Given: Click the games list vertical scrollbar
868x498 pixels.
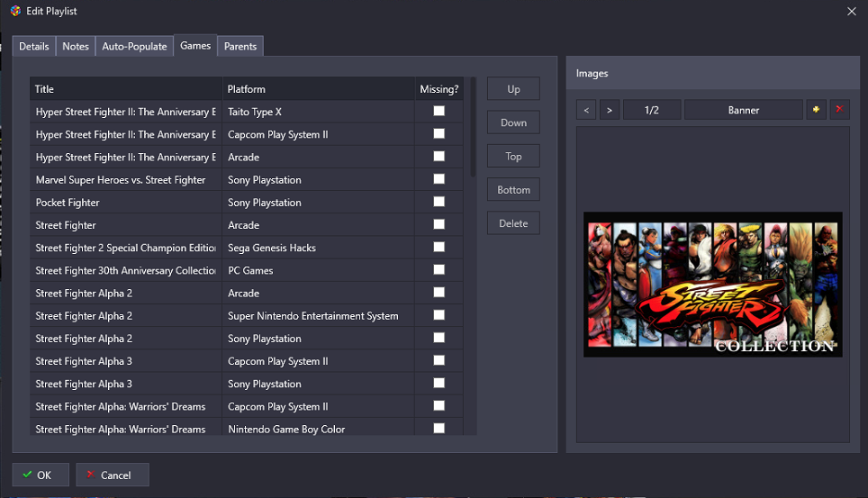Looking at the screenshot, I should (x=474, y=127).
